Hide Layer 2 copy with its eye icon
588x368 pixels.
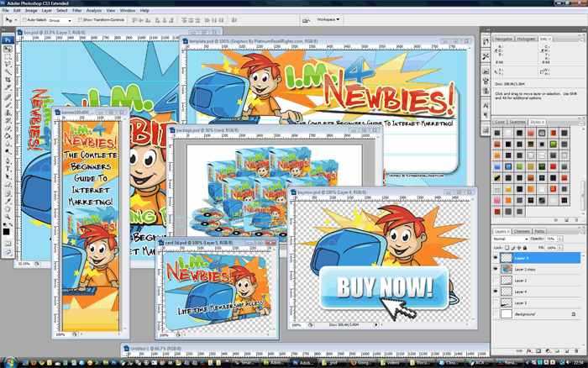pyautogui.click(x=496, y=269)
